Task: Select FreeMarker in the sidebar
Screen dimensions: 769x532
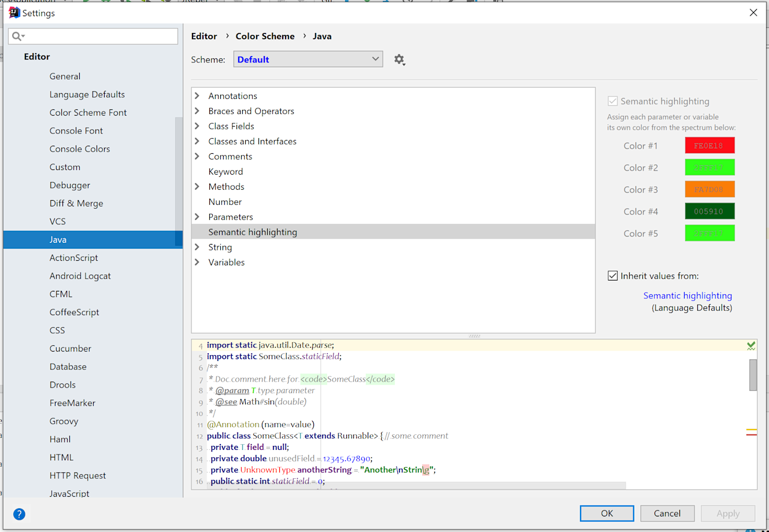Action: pos(72,403)
